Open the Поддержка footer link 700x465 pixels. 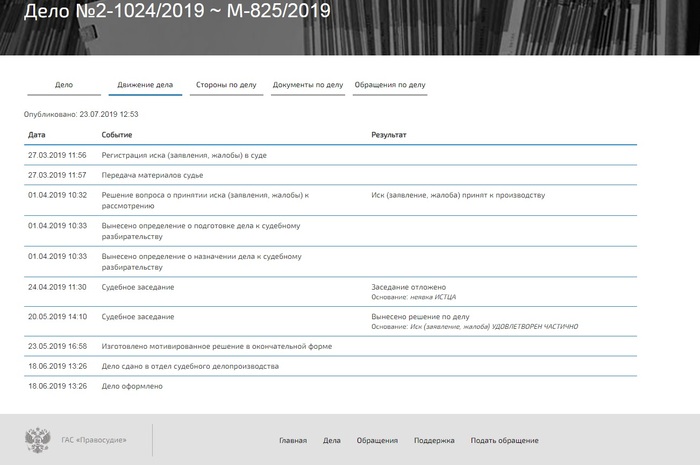click(x=434, y=440)
